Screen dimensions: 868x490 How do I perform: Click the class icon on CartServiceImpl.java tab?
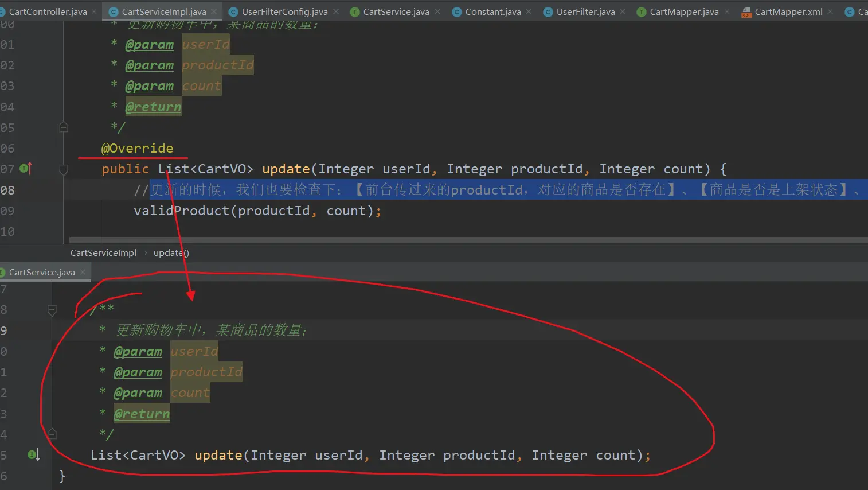[114, 11]
